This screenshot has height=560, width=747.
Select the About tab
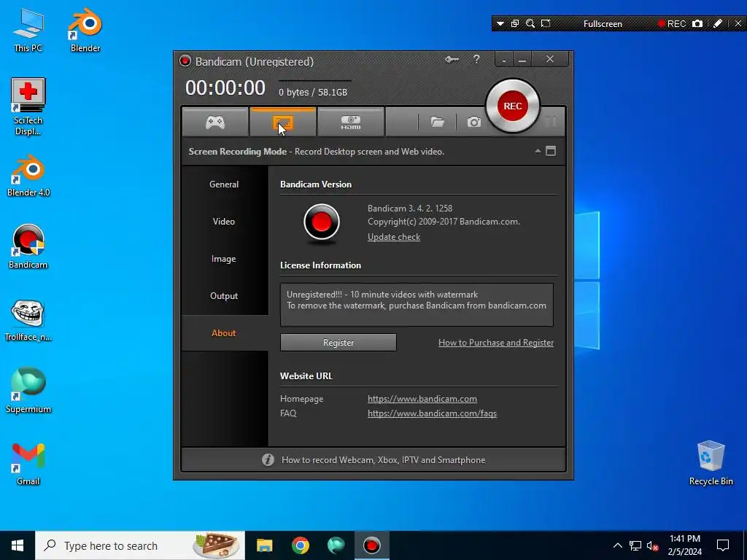[224, 332]
